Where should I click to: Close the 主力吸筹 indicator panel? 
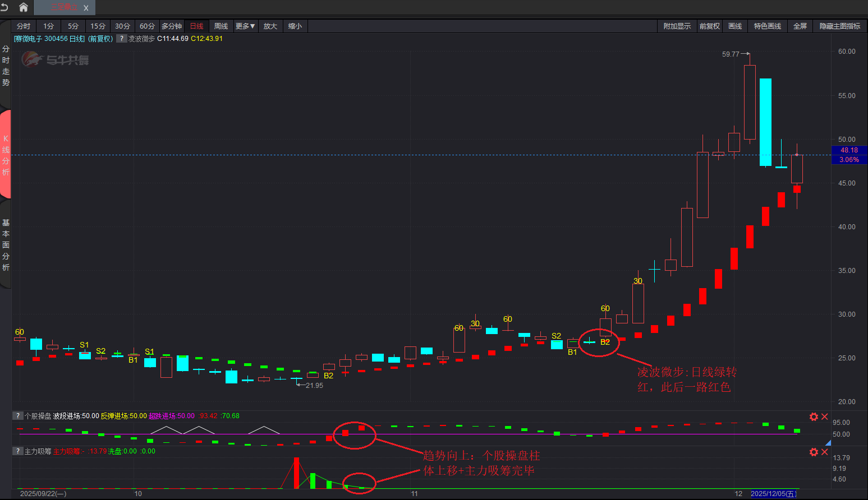825,452
